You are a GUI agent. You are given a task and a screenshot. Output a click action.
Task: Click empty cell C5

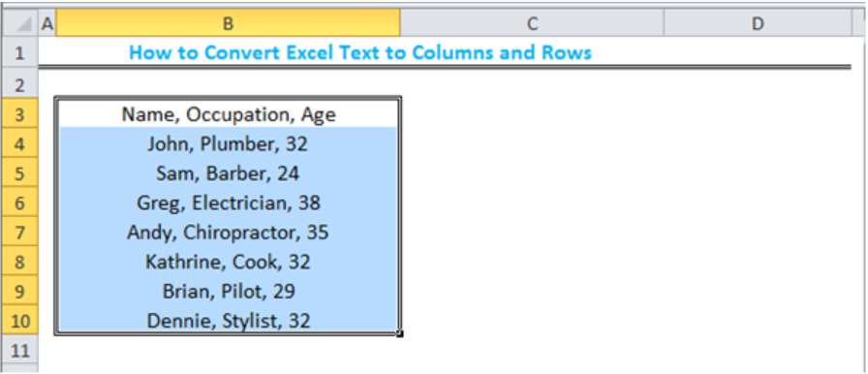tap(532, 173)
